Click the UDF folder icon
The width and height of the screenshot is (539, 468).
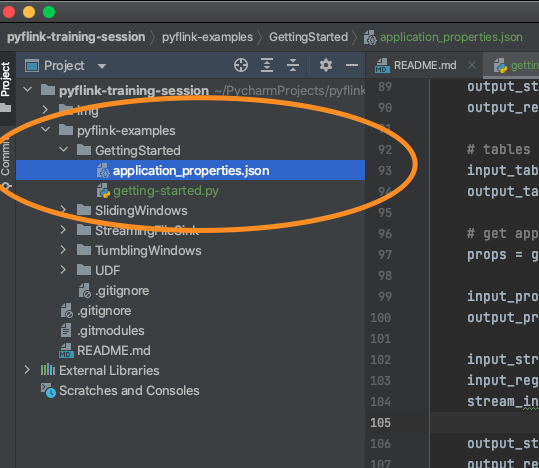84,270
